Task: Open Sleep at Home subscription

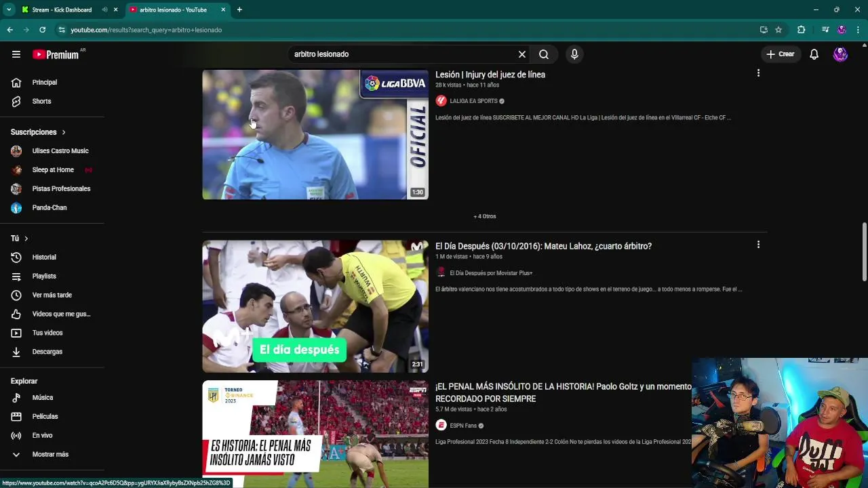Action: (52, 169)
